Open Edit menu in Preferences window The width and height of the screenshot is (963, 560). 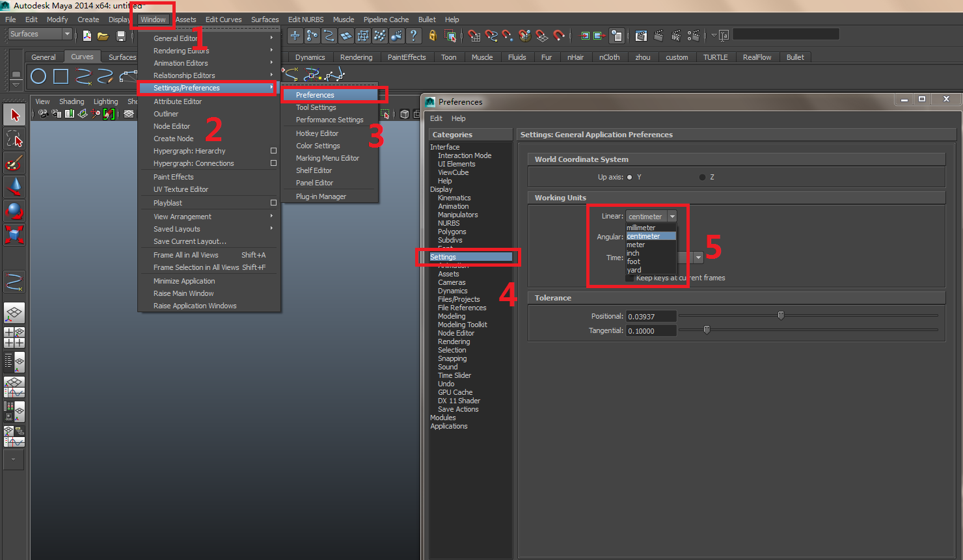[436, 118]
